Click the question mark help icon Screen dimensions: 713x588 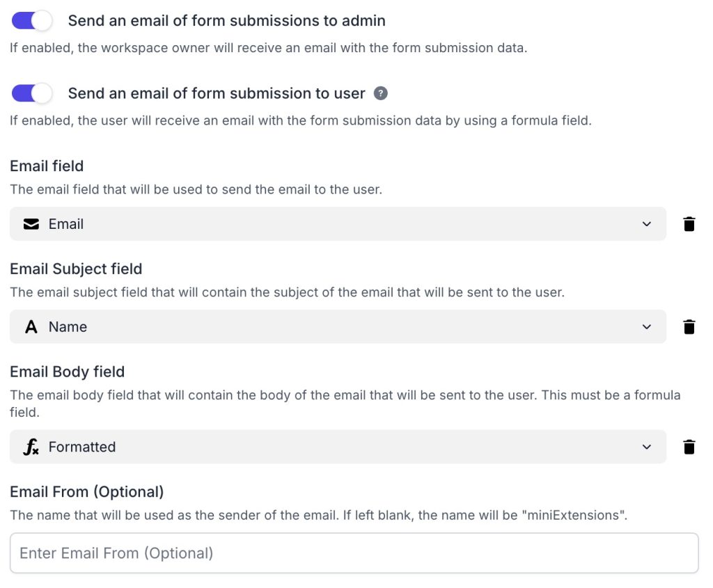(380, 93)
